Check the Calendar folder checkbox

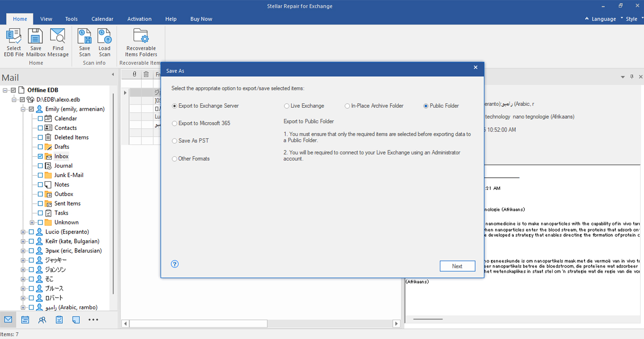[x=41, y=119]
